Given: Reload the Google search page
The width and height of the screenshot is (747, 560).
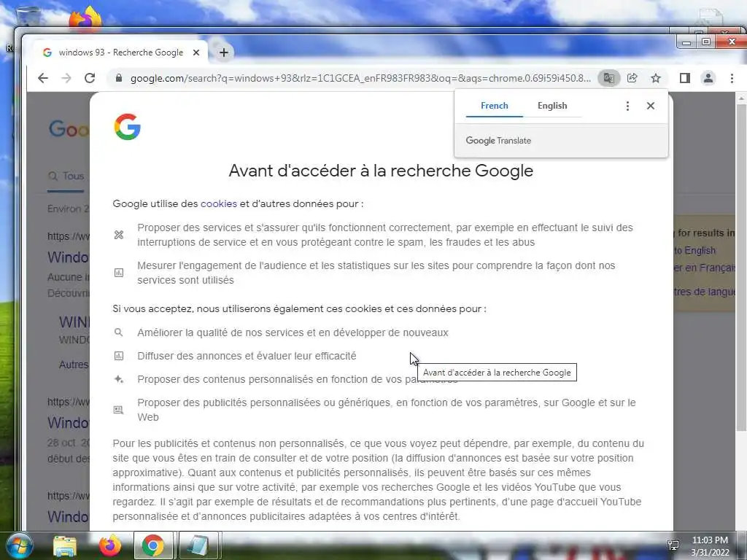Looking at the screenshot, I should tap(90, 78).
